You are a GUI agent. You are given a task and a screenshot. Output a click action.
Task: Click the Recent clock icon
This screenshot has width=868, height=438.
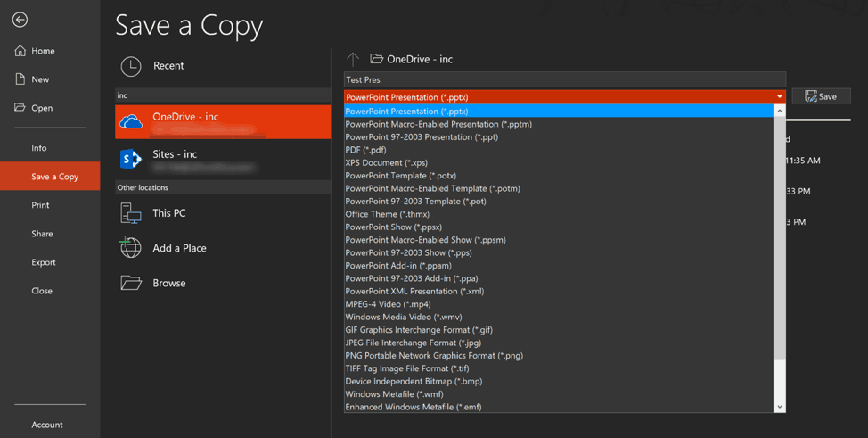coord(131,66)
